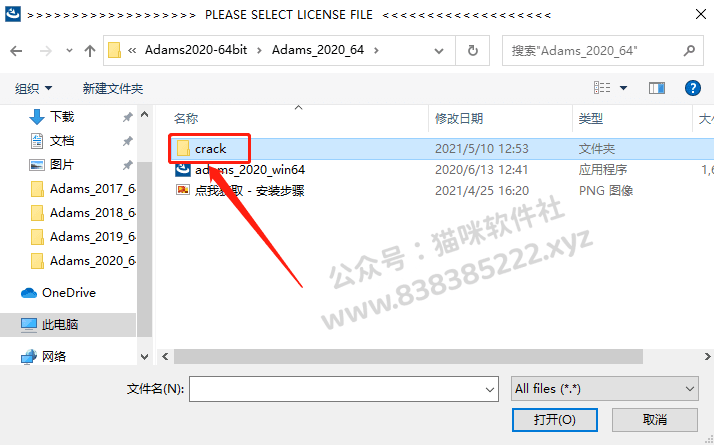Image resolution: width=714 pixels, height=445 pixels.
Task: Click the horizontal scrollbar in file list
Action: coord(408,357)
